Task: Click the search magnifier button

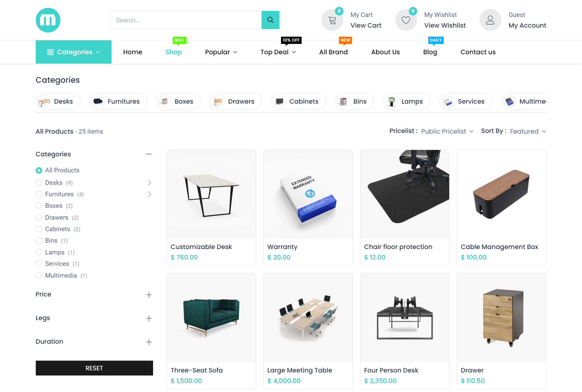Action: pyautogui.click(x=270, y=20)
